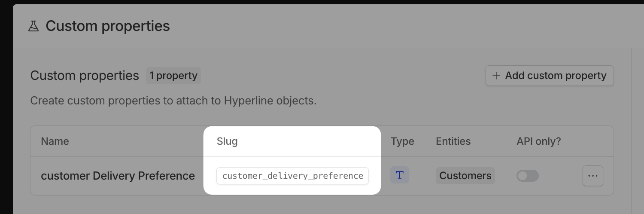The width and height of the screenshot is (644, 214).
Task: Click the Slug column header
Action: 227,141
